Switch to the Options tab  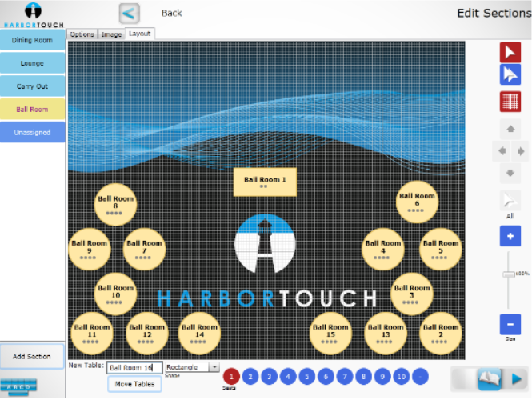tap(82, 34)
